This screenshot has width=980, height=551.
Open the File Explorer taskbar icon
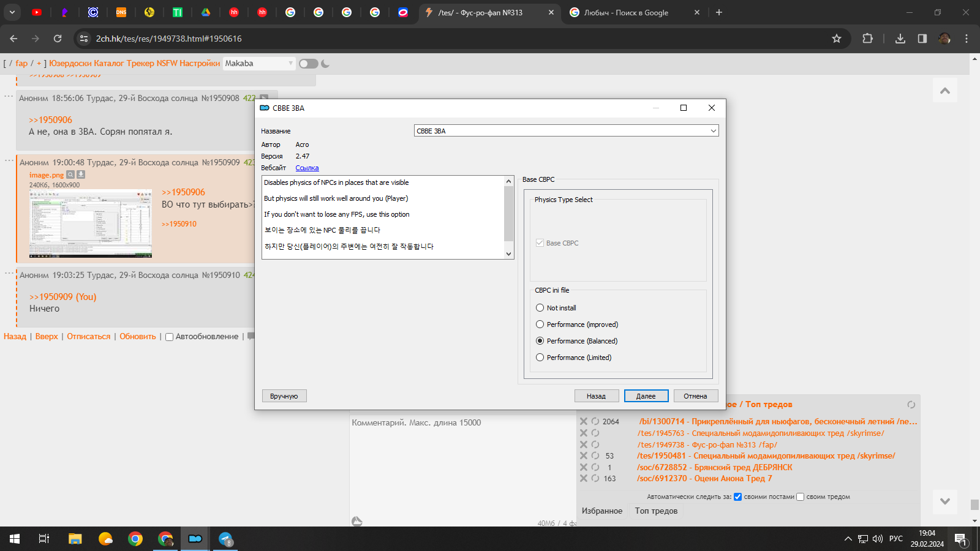[x=75, y=539]
